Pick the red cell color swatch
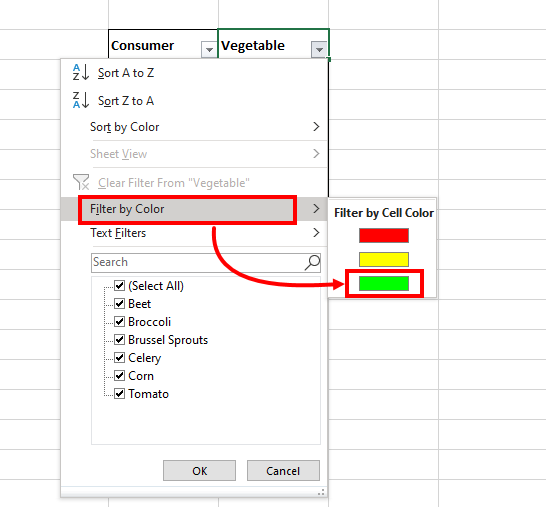The width and height of the screenshot is (546, 507). (384, 235)
